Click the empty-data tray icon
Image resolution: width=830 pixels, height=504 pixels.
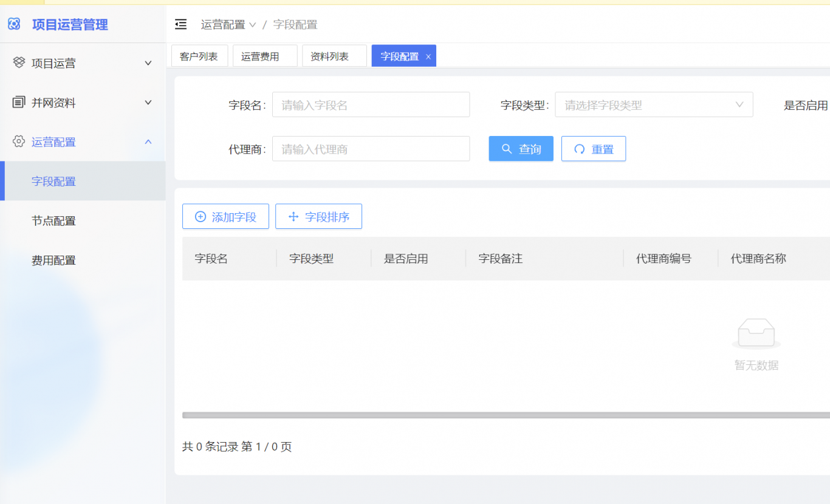[x=756, y=334]
